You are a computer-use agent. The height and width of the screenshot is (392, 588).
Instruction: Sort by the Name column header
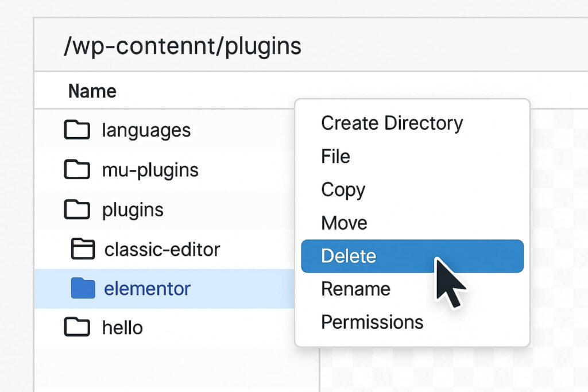pos(92,91)
